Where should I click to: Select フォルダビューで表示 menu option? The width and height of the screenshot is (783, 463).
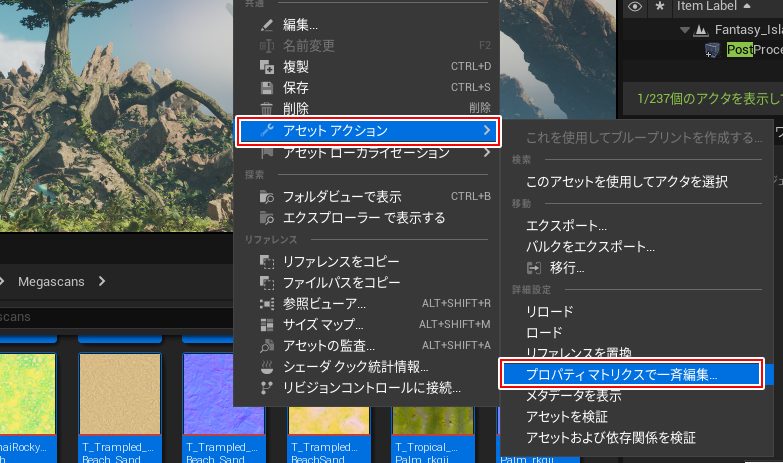[x=341, y=196]
